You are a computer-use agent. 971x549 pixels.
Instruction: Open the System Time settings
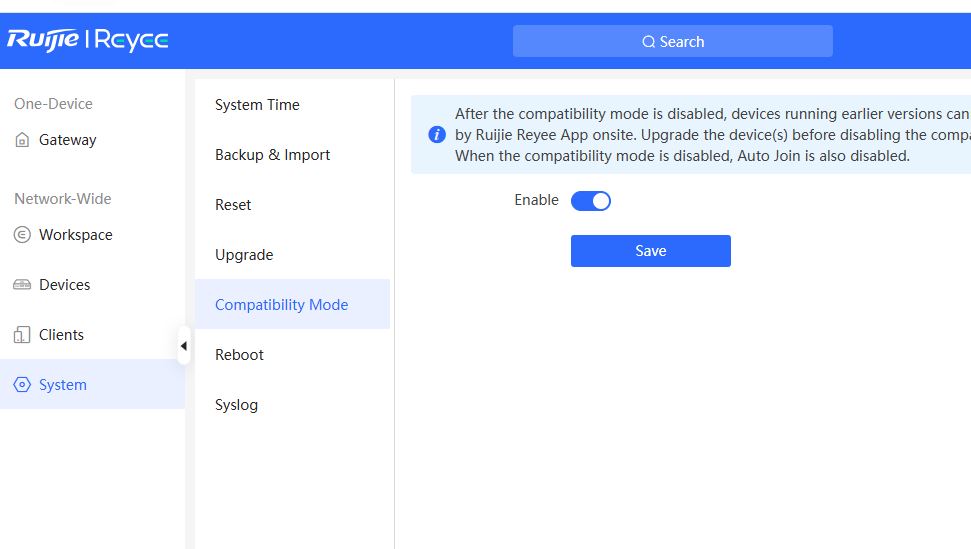point(257,105)
